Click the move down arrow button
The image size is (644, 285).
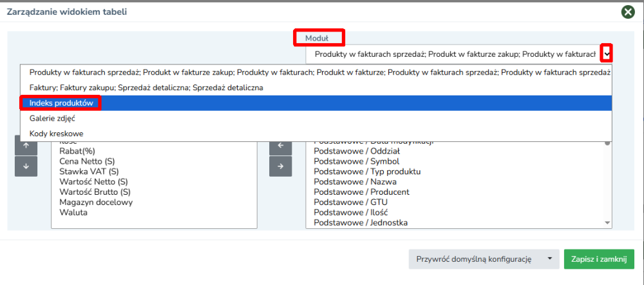click(26, 166)
